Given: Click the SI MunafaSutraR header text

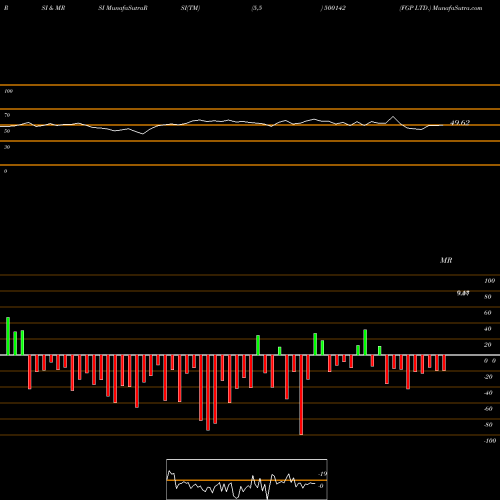Looking at the screenshot, I should click(123, 8).
